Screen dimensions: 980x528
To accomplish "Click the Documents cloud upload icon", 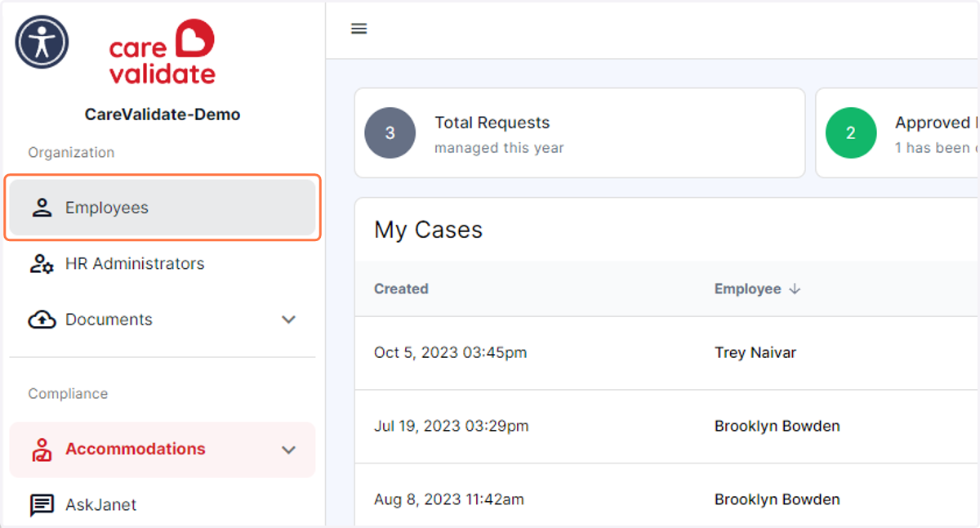I will [x=42, y=320].
